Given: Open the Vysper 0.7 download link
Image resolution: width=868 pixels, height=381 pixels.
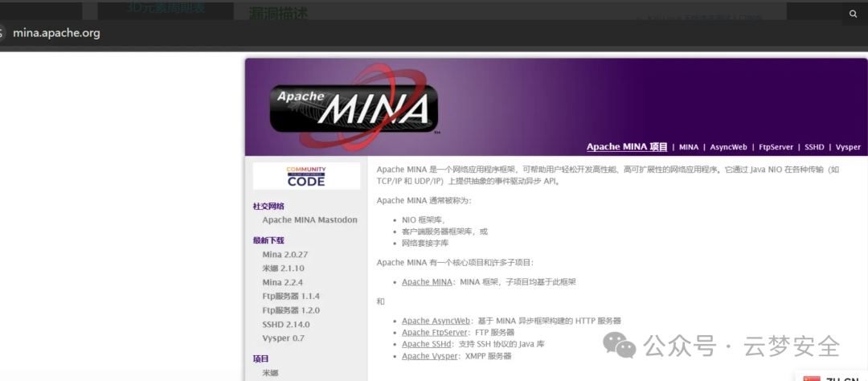Looking at the screenshot, I should (x=284, y=338).
